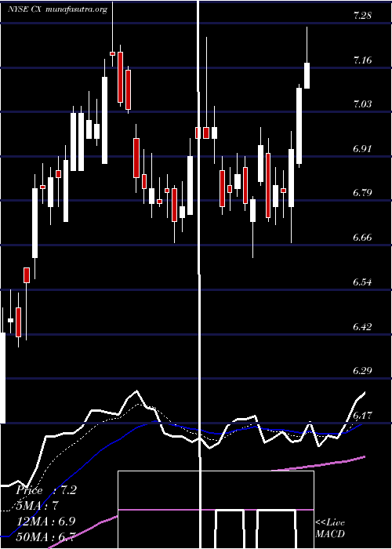Click the Price : 7.2 legend value
The width and height of the screenshot is (392, 549).
point(46,490)
